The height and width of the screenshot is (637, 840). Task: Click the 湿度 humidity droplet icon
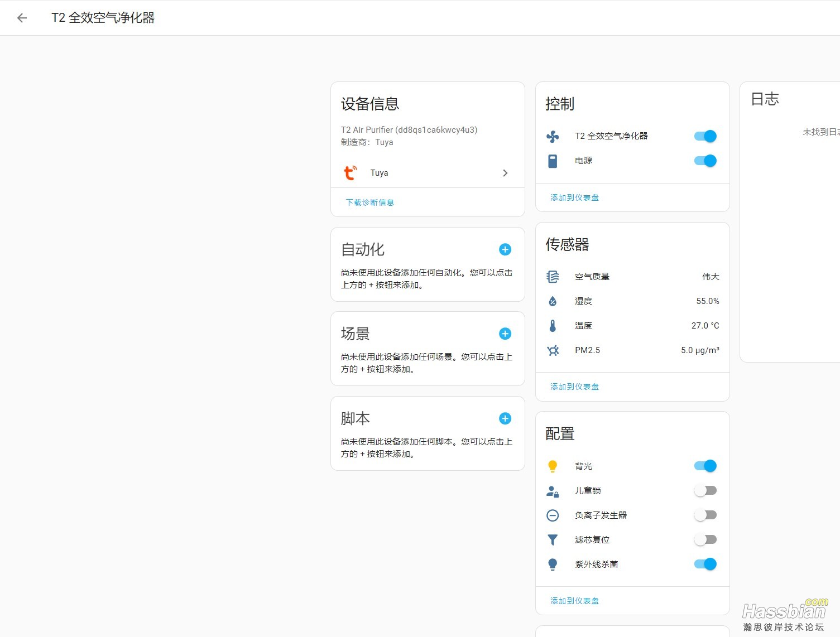pos(553,301)
